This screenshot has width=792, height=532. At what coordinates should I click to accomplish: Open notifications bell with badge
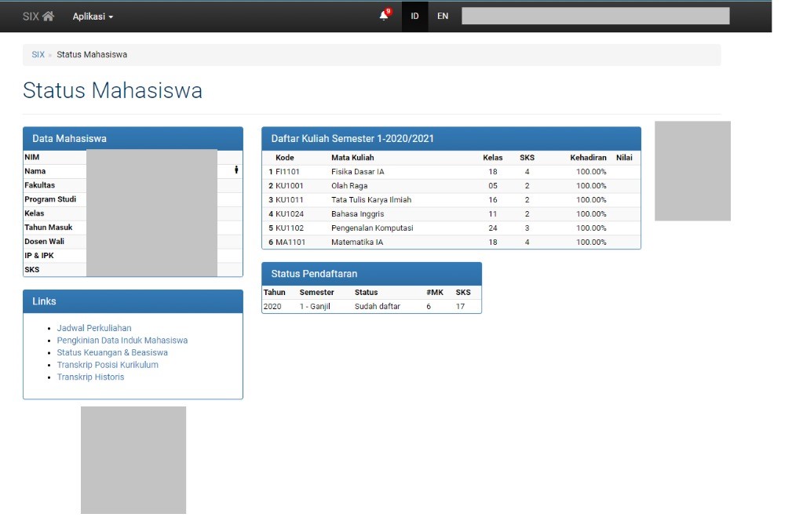point(385,15)
